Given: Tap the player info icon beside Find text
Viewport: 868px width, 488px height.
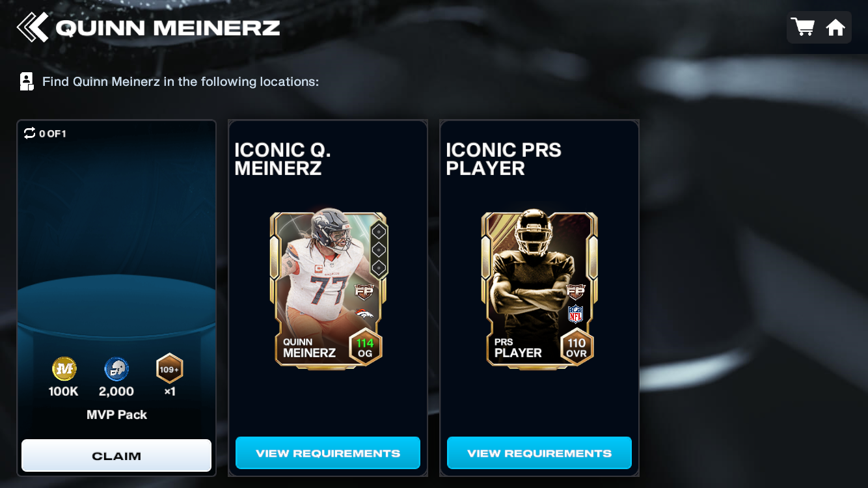Looking at the screenshot, I should 27,81.
